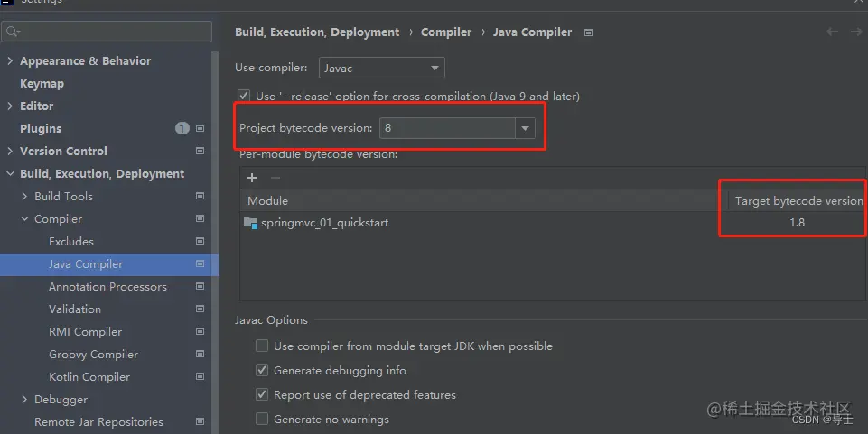
Task: Toggle Report use of deprecated features checkbox
Action: tap(262, 394)
